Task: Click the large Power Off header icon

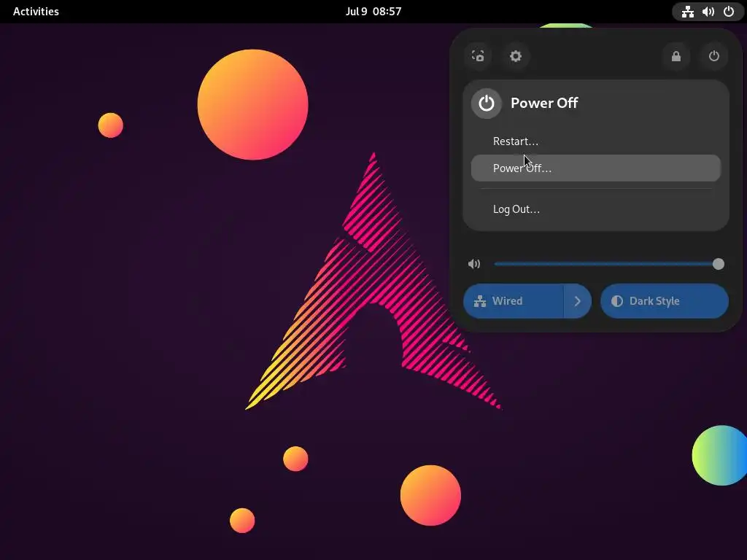Action: (487, 103)
